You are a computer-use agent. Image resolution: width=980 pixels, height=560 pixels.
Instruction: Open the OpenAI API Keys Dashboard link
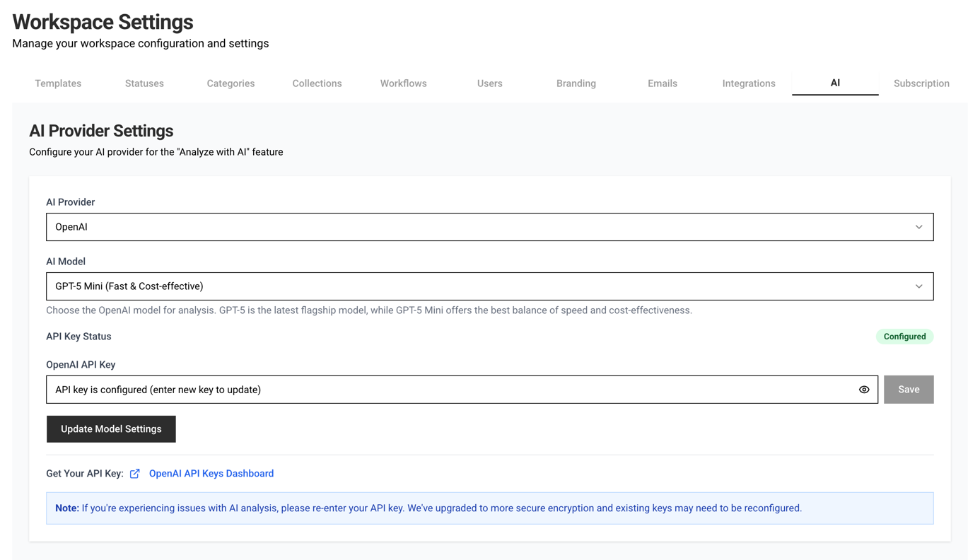(211, 474)
